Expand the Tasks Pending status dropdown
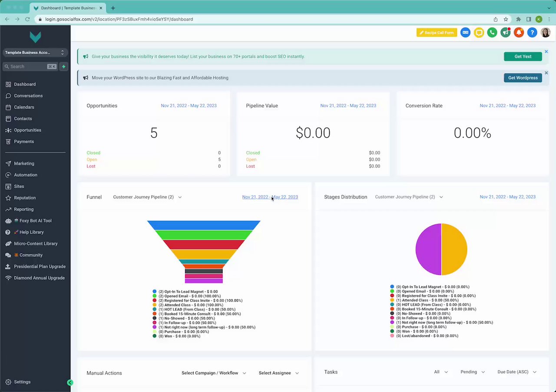Screen dimensions: 556x392 pos(473,372)
